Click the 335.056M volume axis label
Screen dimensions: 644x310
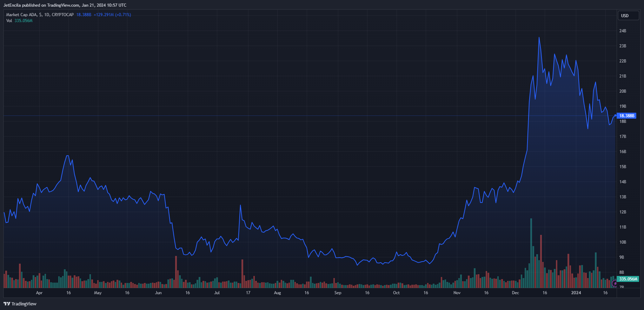pyautogui.click(x=628, y=279)
